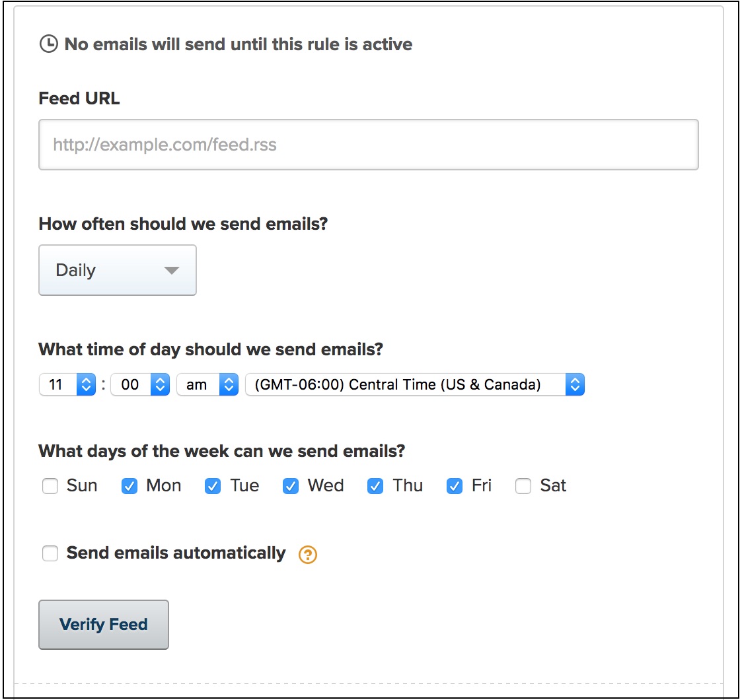
Task: Uncheck the Mon checkbox
Action: pos(129,487)
